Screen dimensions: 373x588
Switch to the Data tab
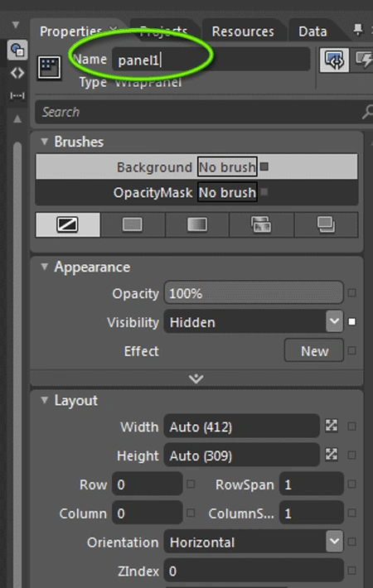pos(312,31)
